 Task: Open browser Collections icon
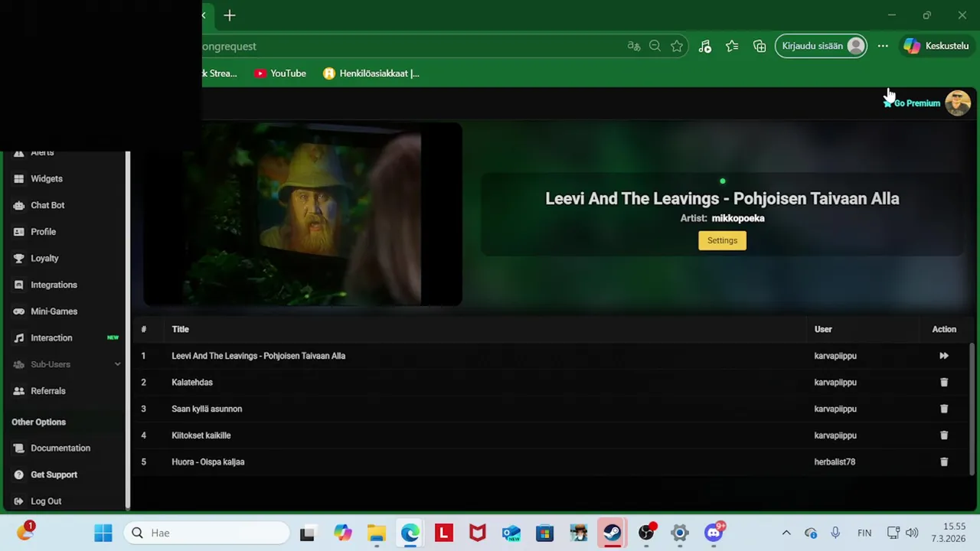[759, 46]
